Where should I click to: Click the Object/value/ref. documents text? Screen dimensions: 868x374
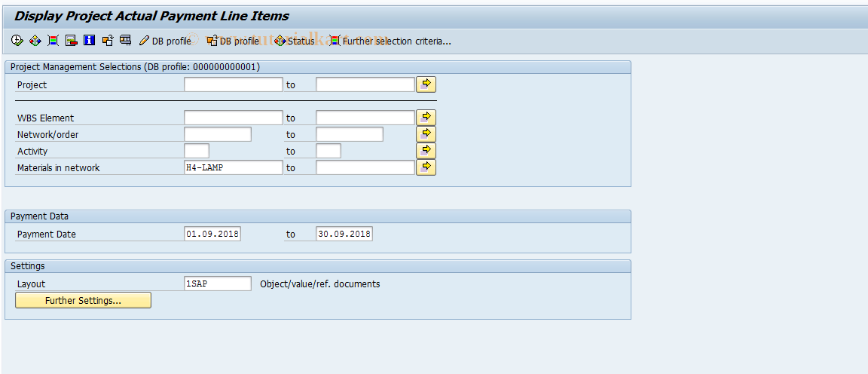tap(320, 284)
